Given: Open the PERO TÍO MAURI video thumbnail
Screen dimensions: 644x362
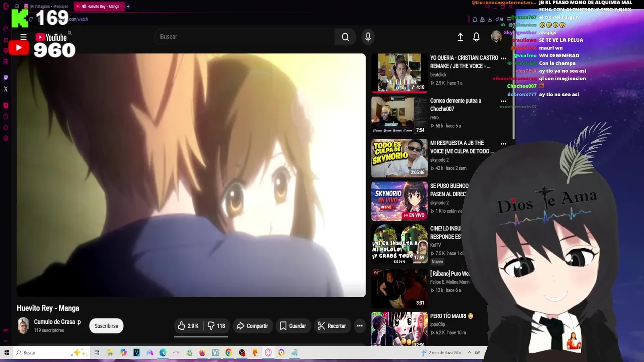Looking at the screenshot, I should (399, 329).
